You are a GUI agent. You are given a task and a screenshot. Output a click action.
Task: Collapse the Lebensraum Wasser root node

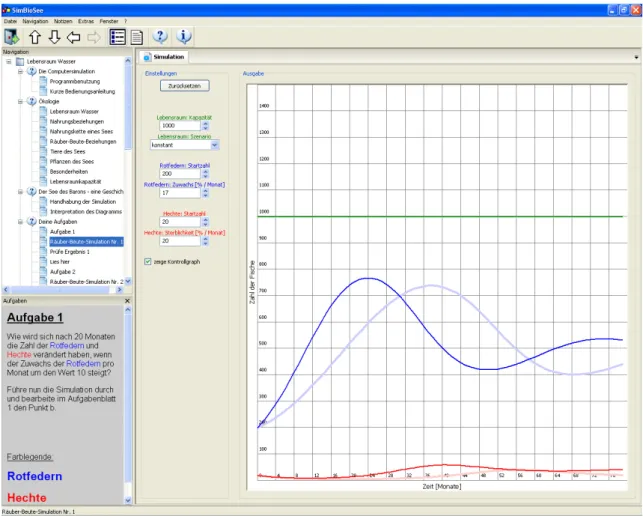click(9, 62)
